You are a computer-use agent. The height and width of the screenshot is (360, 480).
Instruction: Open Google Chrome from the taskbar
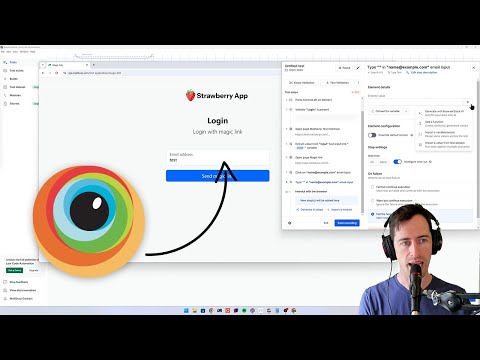tap(211, 311)
